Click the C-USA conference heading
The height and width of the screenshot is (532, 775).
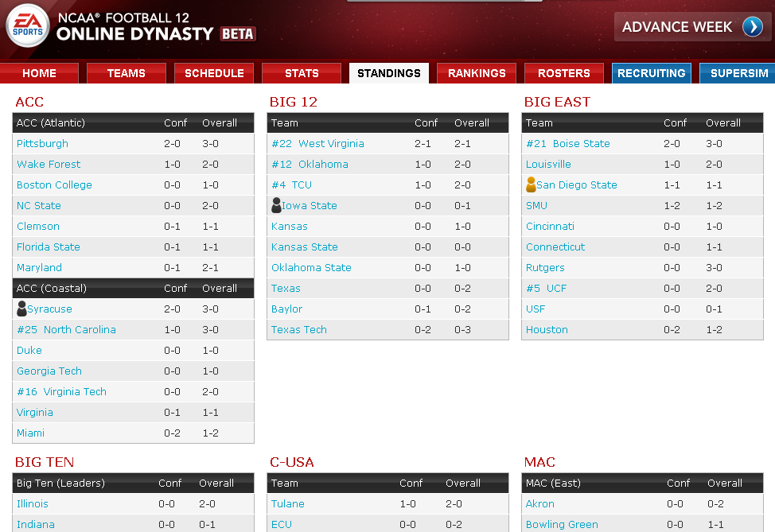pyautogui.click(x=291, y=462)
